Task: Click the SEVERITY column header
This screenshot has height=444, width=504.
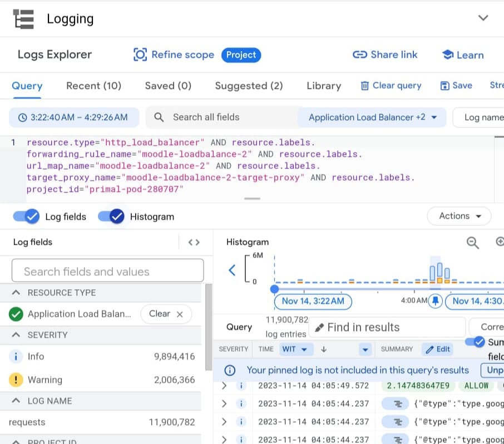Action: pyautogui.click(x=233, y=349)
